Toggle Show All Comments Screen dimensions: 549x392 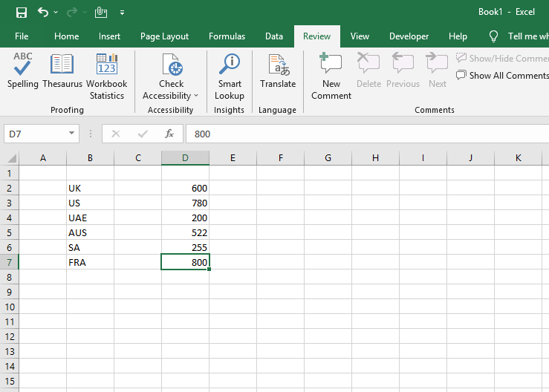502,75
